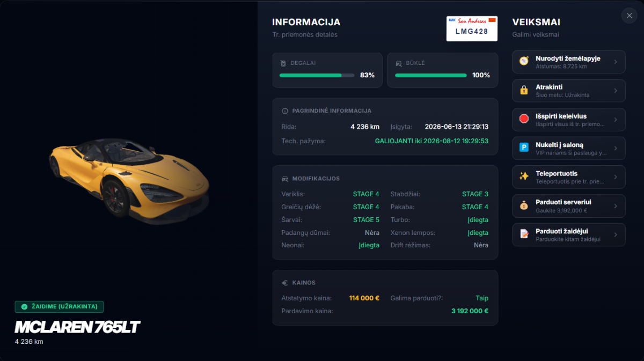Click the fuel pump icon next to Degalai
Image resolution: width=644 pixels, height=361 pixels.
click(283, 63)
